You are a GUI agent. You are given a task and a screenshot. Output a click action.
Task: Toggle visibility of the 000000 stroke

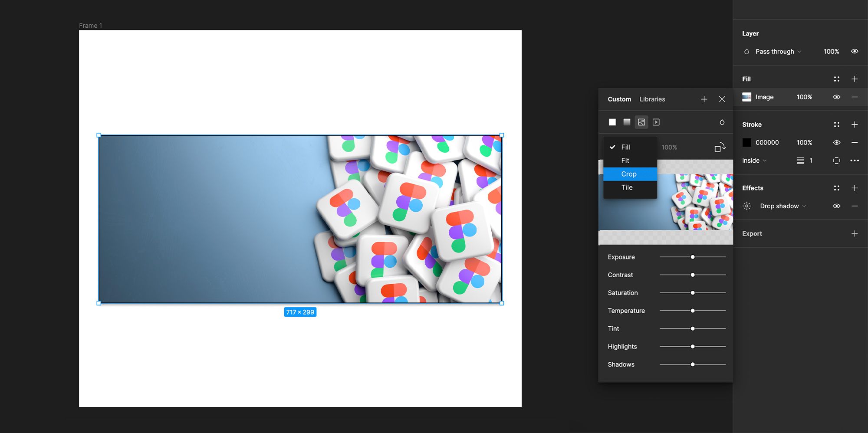[837, 142]
